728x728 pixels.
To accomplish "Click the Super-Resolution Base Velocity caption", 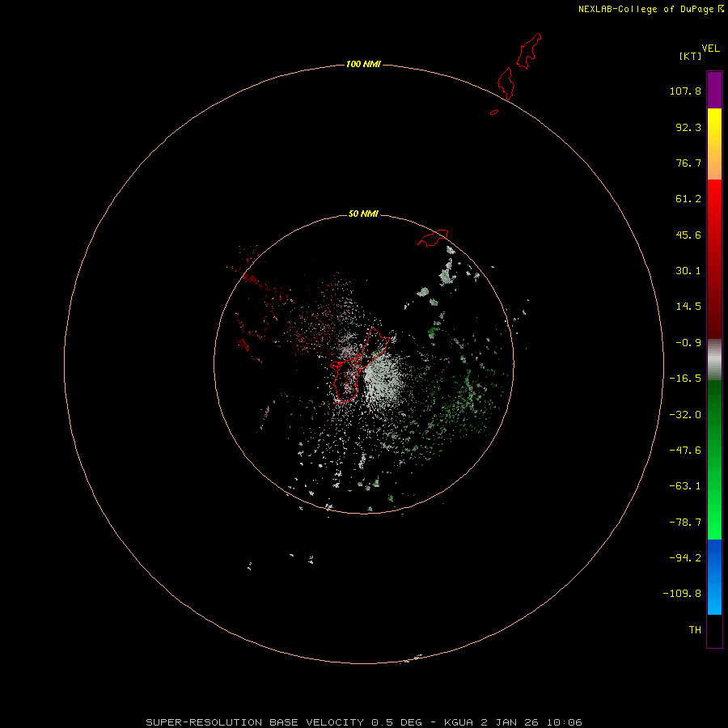I will click(x=364, y=722).
